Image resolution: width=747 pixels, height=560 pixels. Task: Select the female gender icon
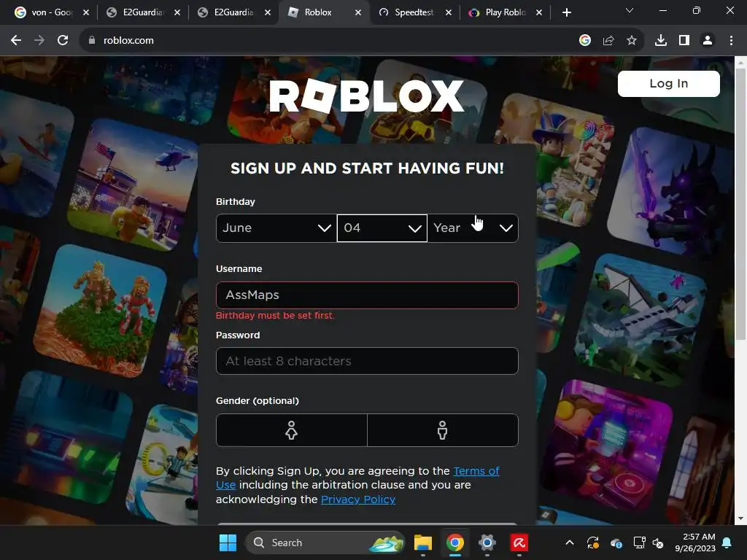pyautogui.click(x=292, y=430)
